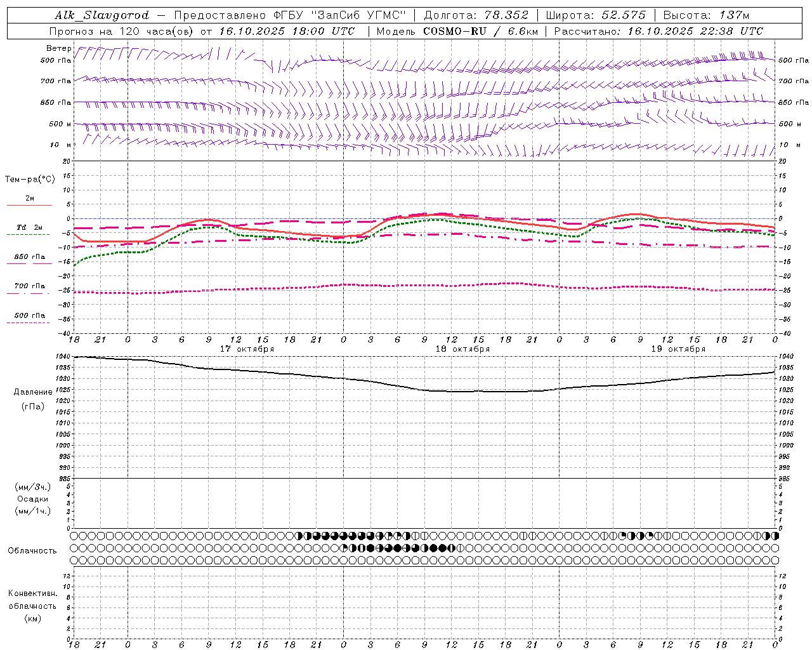This screenshot has height=650, width=812.
Task: Click the "19 октября" date label
Action: pyautogui.click(x=678, y=349)
